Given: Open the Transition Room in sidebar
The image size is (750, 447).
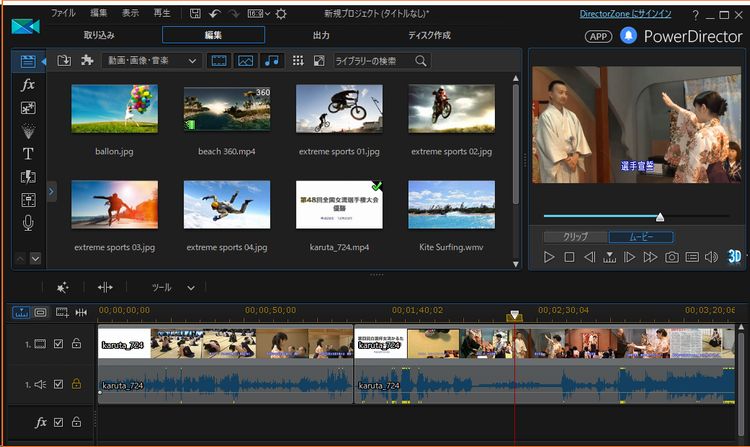Looking at the screenshot, I should coord(28,177).
